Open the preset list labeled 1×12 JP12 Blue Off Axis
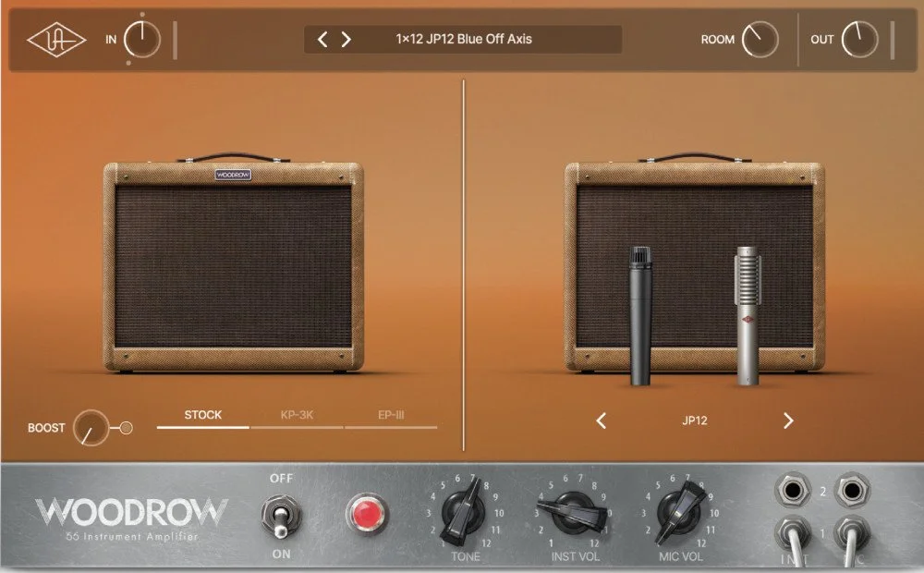 [x=464, y=39]
